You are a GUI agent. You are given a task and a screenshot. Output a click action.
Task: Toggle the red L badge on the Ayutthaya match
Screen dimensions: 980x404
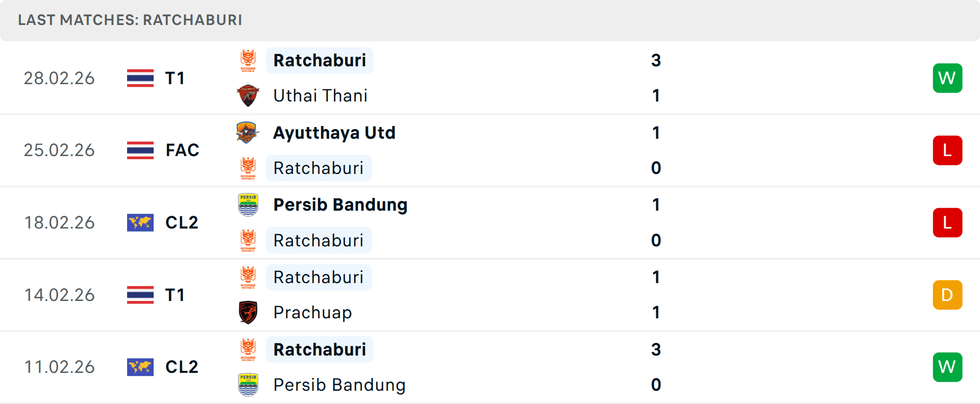point(948,150)
